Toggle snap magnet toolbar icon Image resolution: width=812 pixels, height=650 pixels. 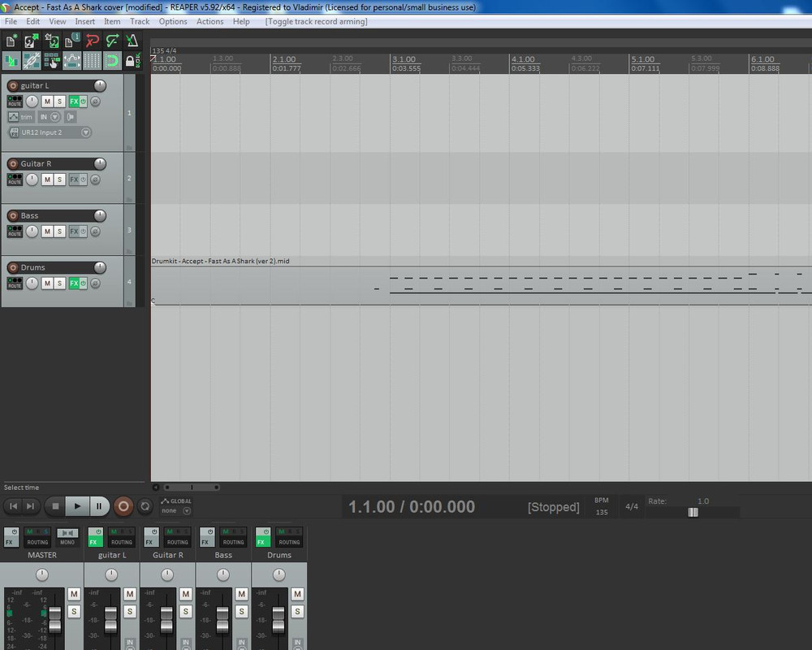tap(112, 61)
